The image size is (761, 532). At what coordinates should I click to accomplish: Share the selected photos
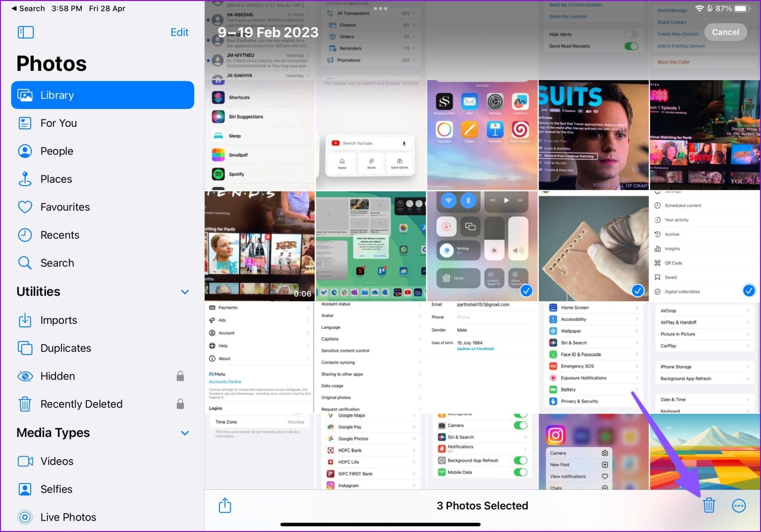pos(225,505)
